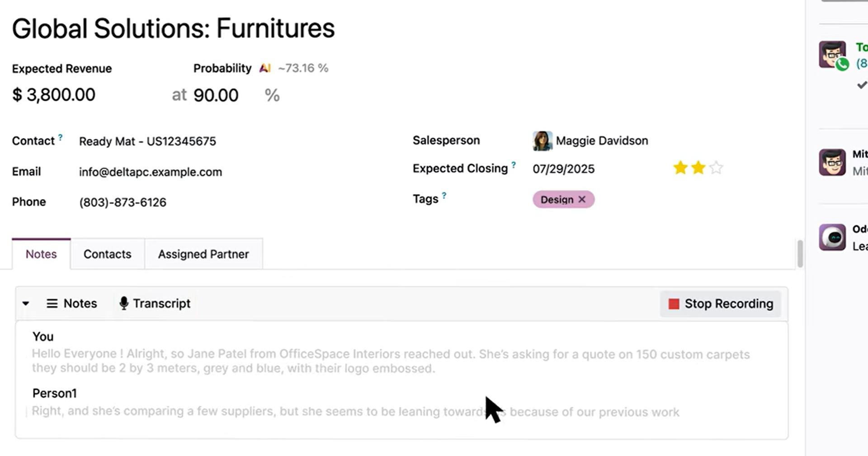Set priority to third star
The width and height of the screenshot is (868, 456).
pos(716,168)
